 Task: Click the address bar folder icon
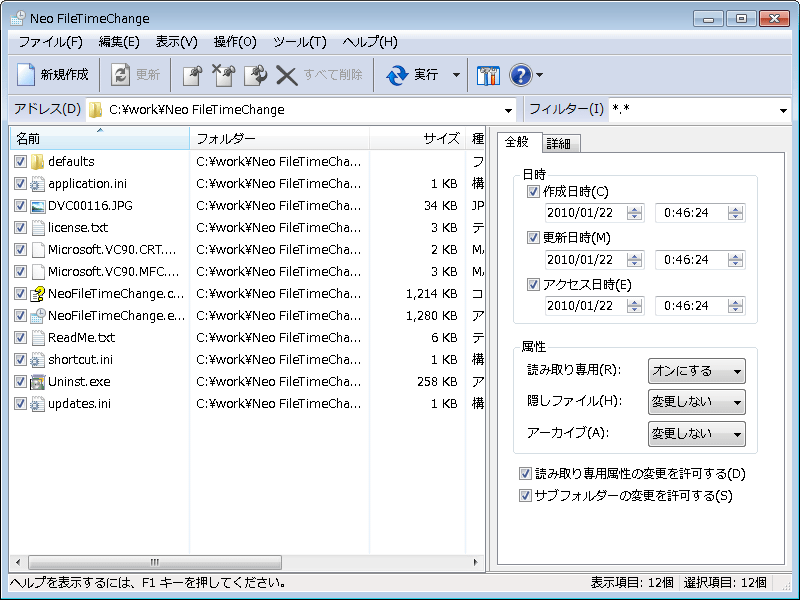(x=95, y=110)
